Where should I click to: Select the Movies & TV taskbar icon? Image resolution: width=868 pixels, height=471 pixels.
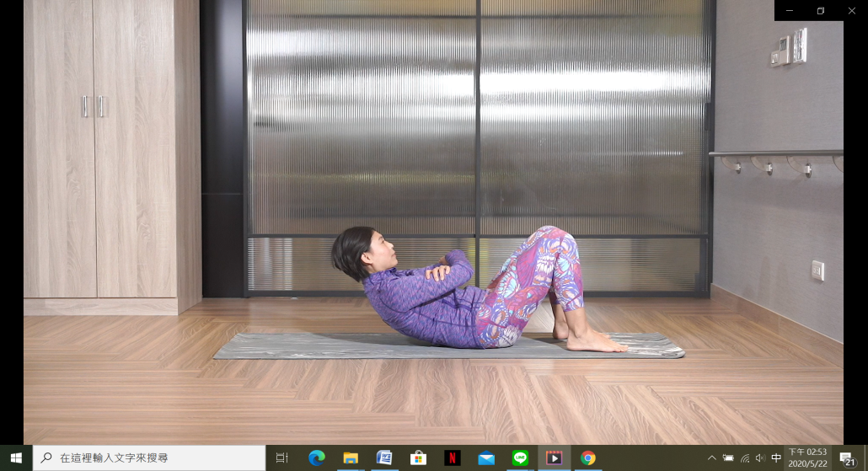(x=555, y=458)
